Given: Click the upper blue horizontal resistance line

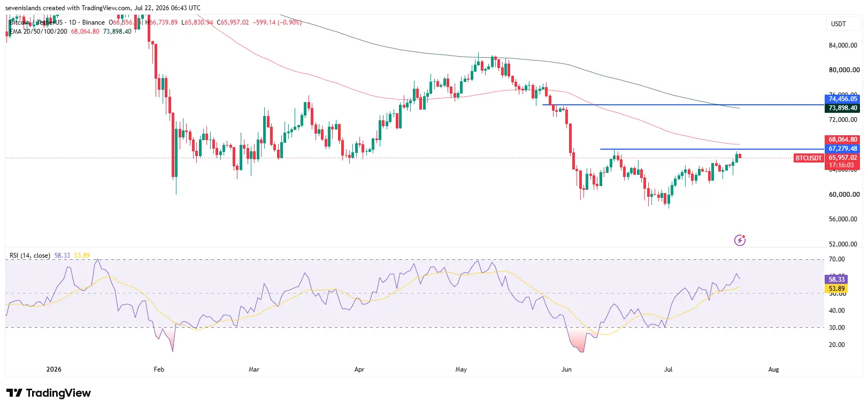Looking at the screenshot, I should click(683, 105).
